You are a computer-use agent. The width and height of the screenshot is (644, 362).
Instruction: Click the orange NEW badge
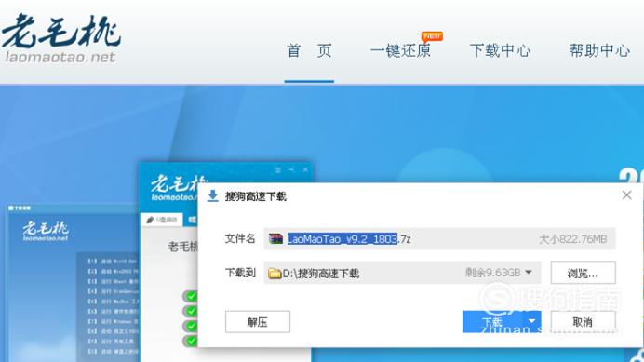tap(432, 36)
